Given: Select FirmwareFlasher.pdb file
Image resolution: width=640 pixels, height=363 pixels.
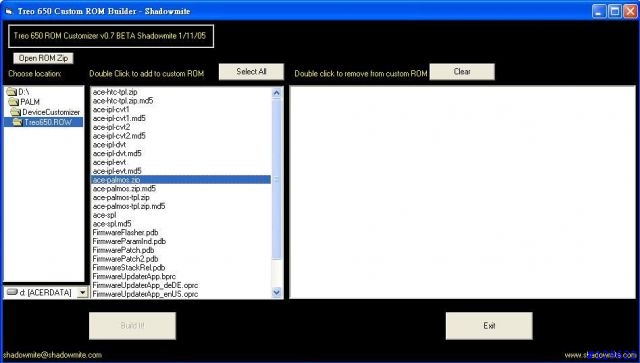Looking at the screenshot, I should tap(125, 232).
